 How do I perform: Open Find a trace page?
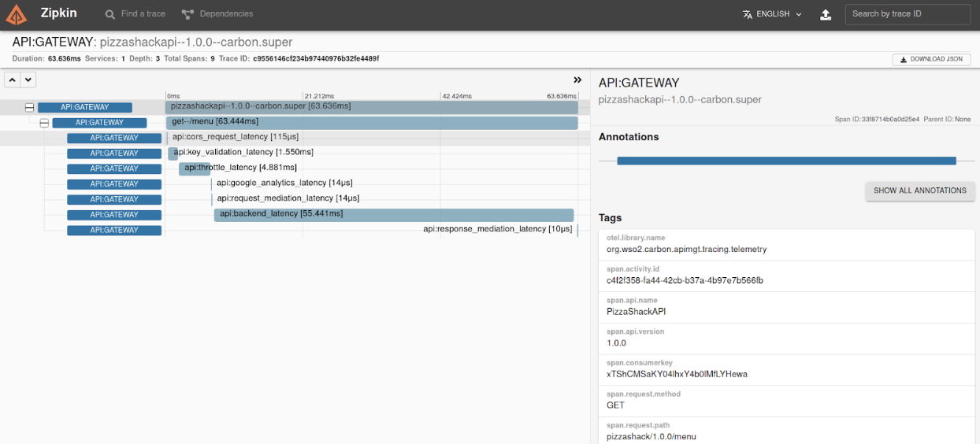click(135, 14)
